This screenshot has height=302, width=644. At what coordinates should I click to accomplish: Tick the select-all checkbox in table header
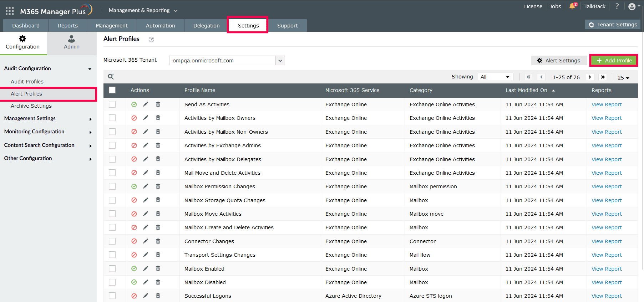click(112, 90)
